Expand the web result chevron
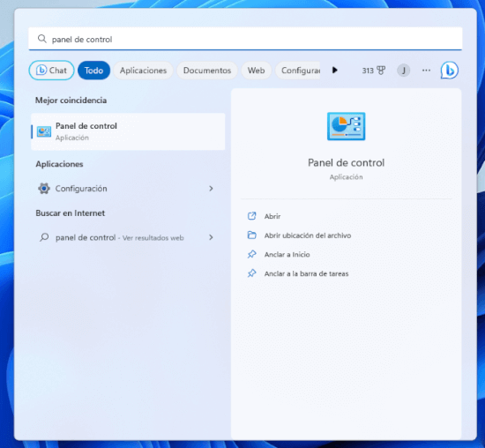 211,237
